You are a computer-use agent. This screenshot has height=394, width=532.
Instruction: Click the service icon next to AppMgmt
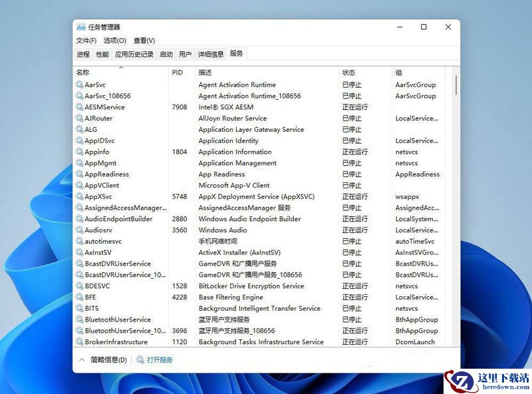point(79,163)
